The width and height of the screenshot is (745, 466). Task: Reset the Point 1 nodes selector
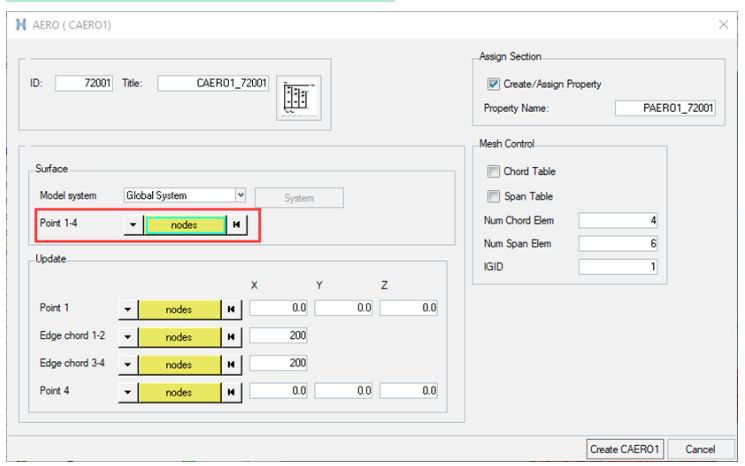point(231,309)
